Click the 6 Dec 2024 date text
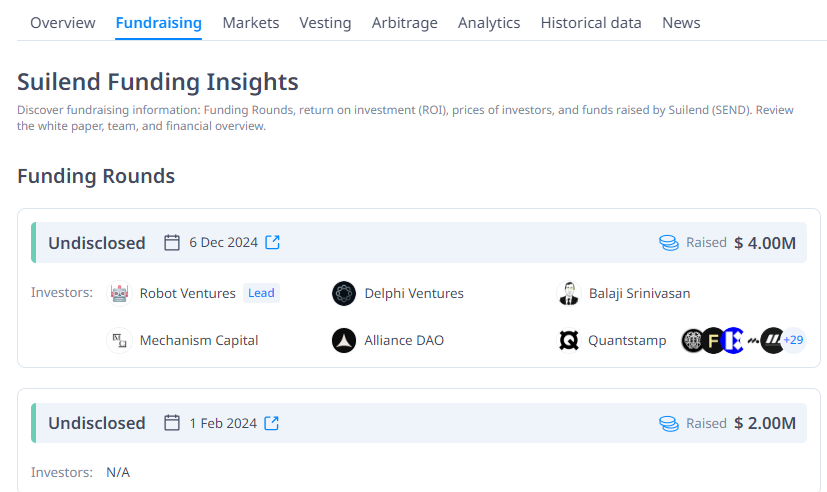 coord(224,243)
